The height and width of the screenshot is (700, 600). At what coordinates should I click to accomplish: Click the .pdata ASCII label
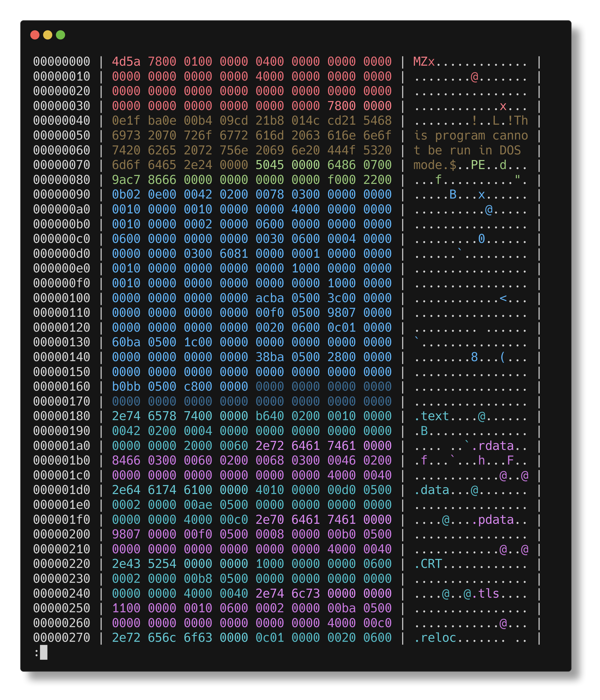click(x=492, y=520)
